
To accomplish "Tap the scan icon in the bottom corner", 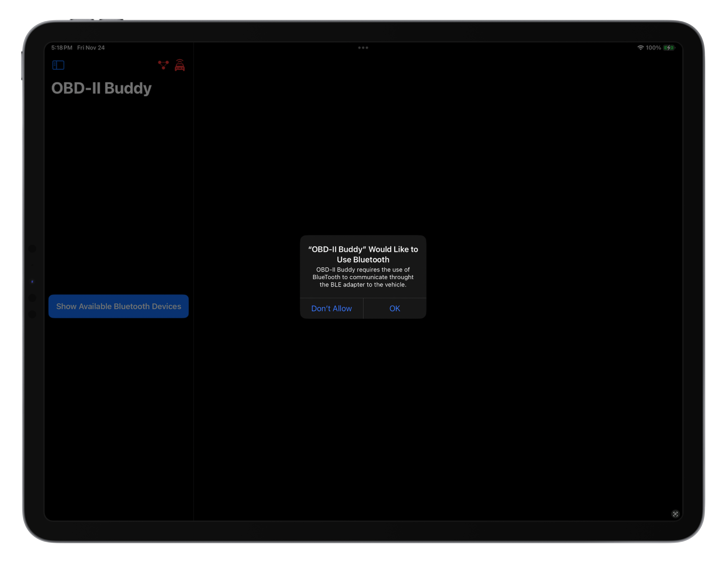I will tap(675, 514).
